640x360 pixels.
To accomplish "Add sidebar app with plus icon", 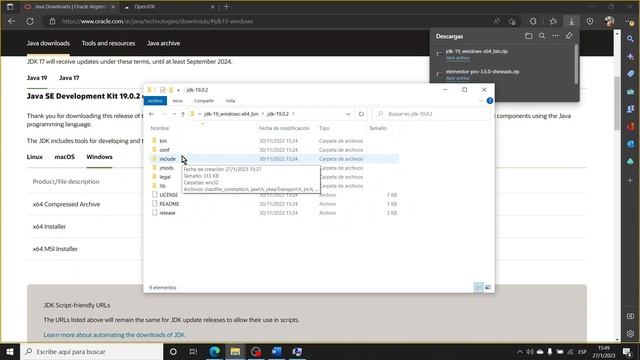I will click(x=631, y=180).
